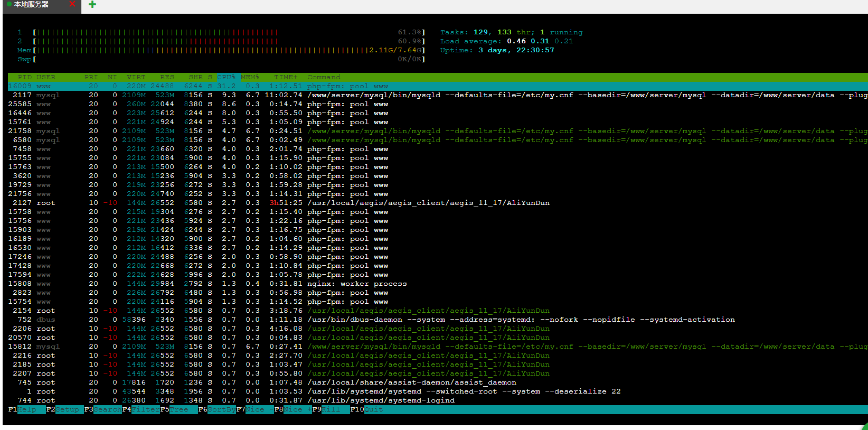Sort by the NI column header
The width and height of the screenshot is (868, 430).
(x=112, y=77)
